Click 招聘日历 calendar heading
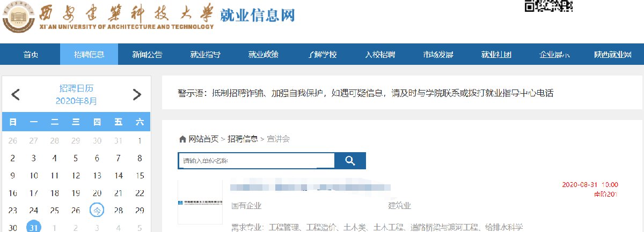Viewport: 644px width, 232px height. [x=76, y=88]
